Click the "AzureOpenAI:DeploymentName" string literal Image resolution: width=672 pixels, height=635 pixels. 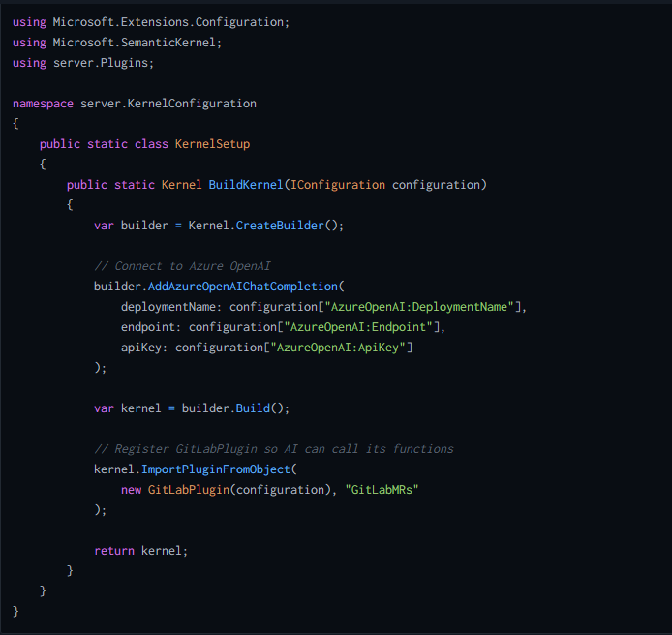(422, 306)
